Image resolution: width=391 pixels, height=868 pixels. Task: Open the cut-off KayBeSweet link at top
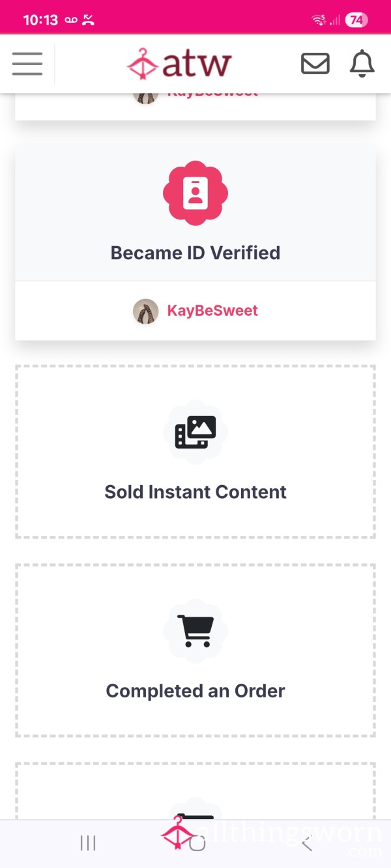212,95
